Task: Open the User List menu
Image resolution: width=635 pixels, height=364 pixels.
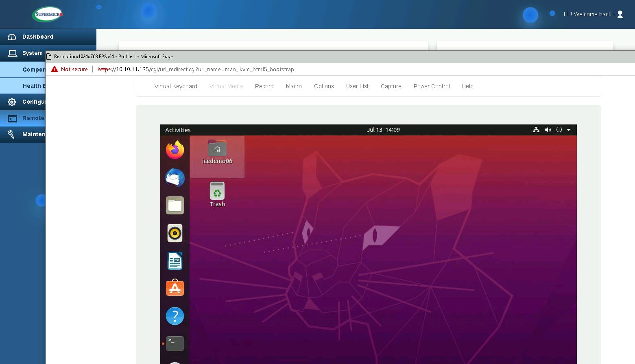Action: click(357, 86)
